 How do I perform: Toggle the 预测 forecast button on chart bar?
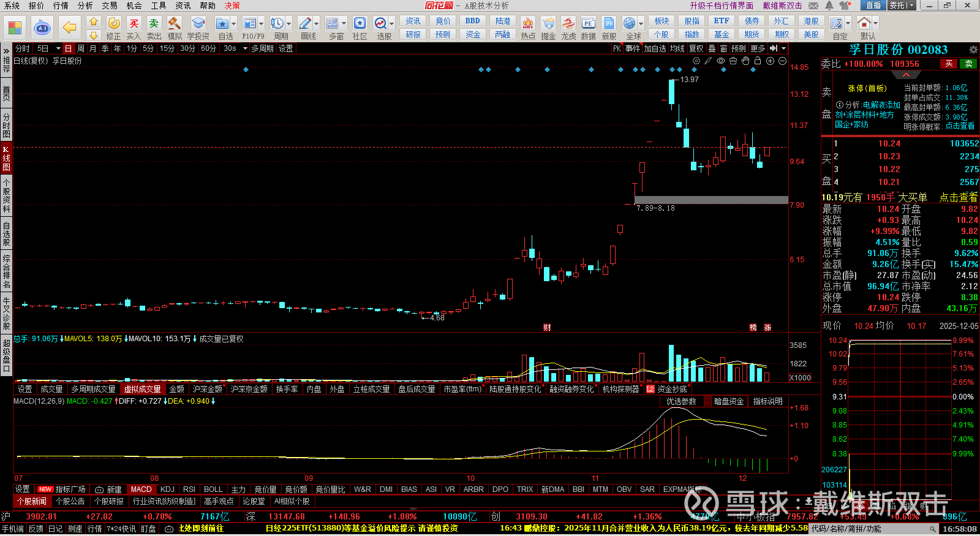(739, 48)
